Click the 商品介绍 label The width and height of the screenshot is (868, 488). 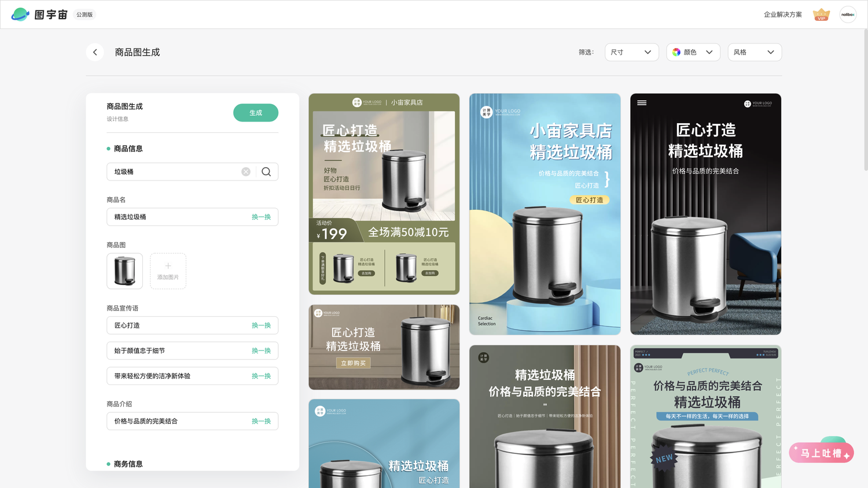[x=119, y=404]
